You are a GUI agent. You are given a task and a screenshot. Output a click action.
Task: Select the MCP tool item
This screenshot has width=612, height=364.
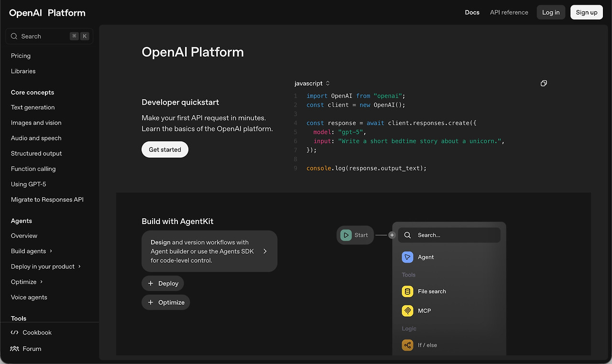click(x=449, y=310)
